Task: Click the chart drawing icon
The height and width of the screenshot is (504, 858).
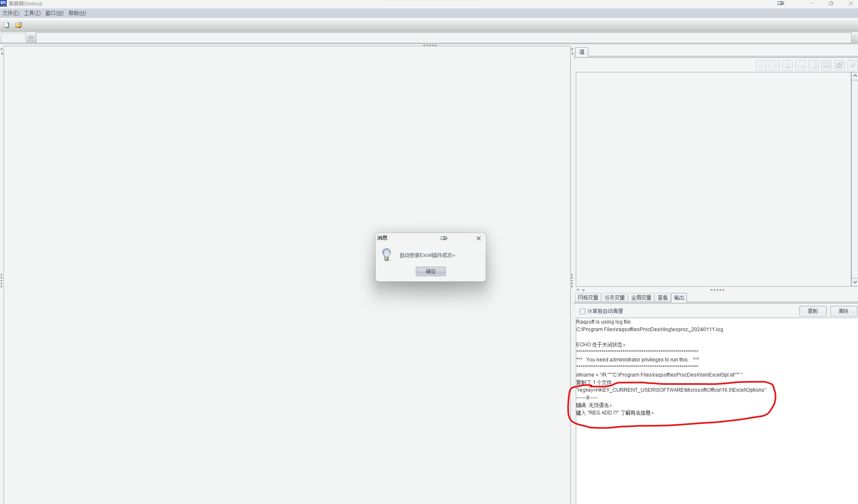Action: [x=826, y=65]
